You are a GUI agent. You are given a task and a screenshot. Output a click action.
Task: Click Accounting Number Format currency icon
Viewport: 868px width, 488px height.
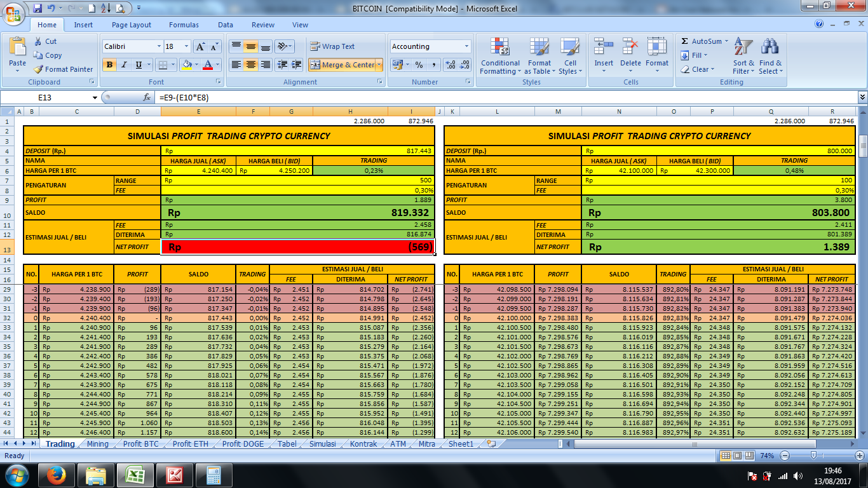(x=397, y=65)
